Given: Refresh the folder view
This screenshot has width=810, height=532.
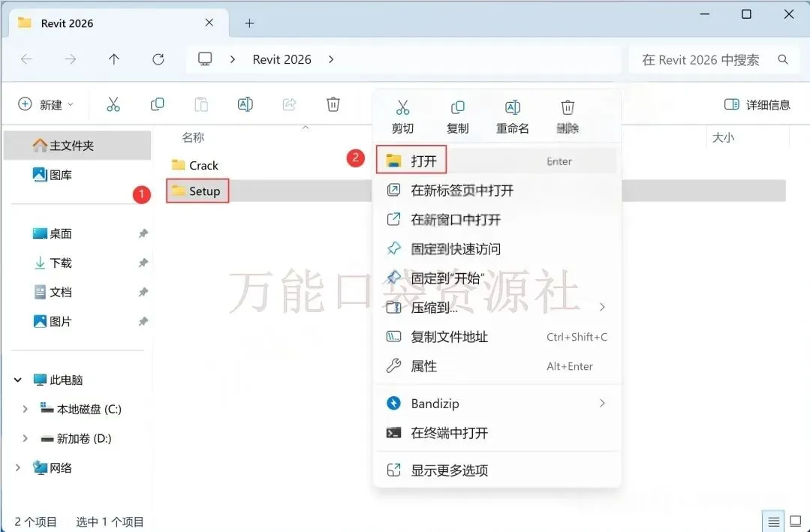Looking at the screenshot, I should coord(158,59).
